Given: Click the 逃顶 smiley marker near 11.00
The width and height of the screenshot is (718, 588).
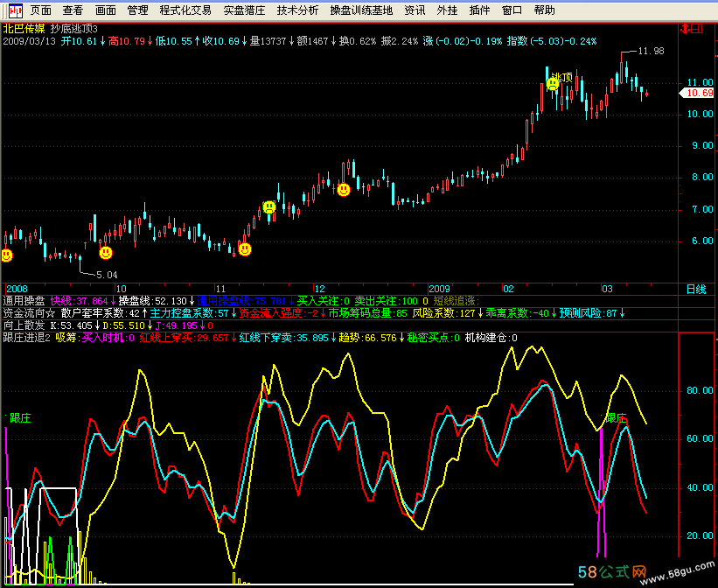Looking at the screenshot, I should click(x=553, y=84).
